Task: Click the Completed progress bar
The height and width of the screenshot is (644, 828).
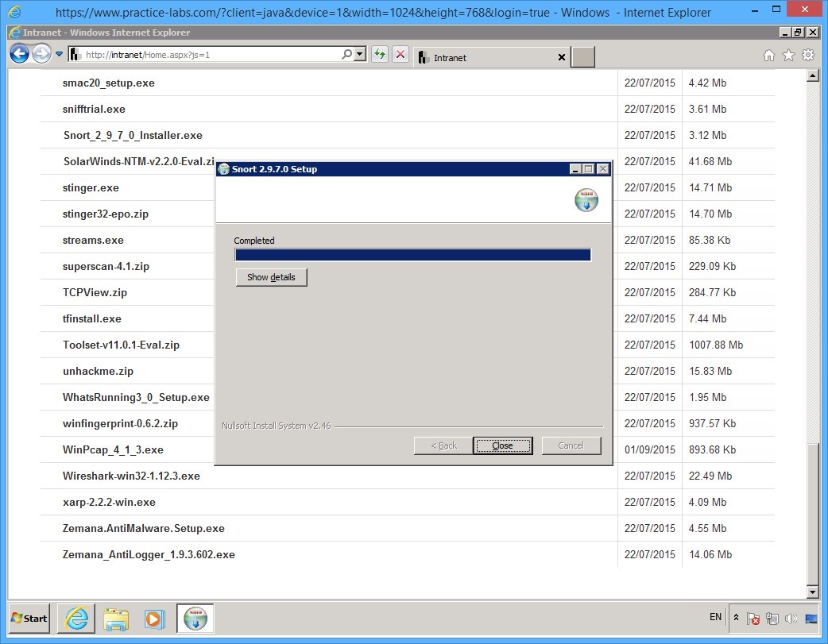Action: [412, 254]
